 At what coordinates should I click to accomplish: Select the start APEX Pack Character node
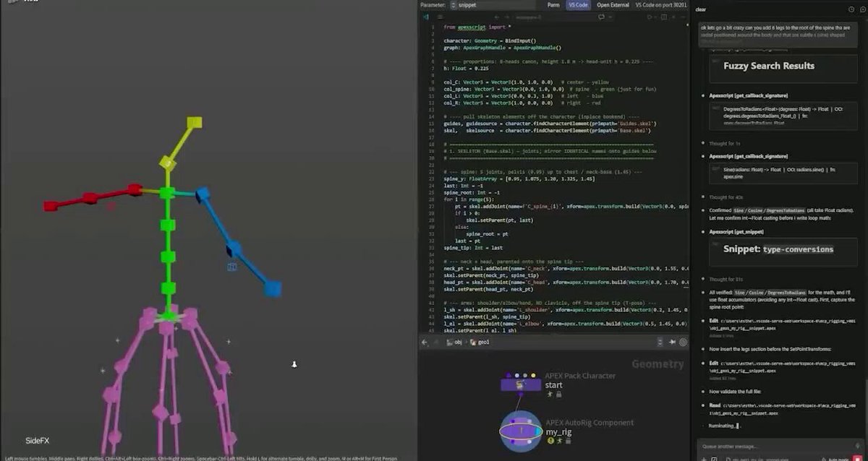coord(521,384)
